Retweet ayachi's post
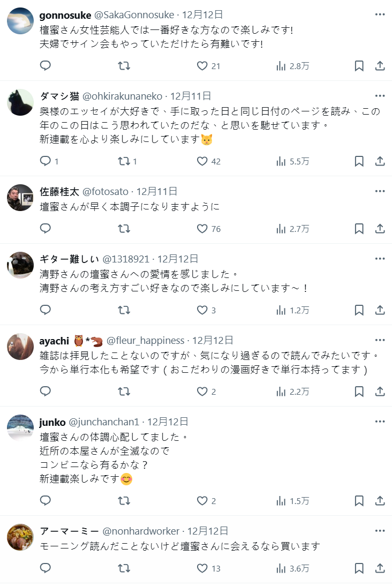Image resolution: width=392 pixels, height=586 pixels. (x=124, y=392)
